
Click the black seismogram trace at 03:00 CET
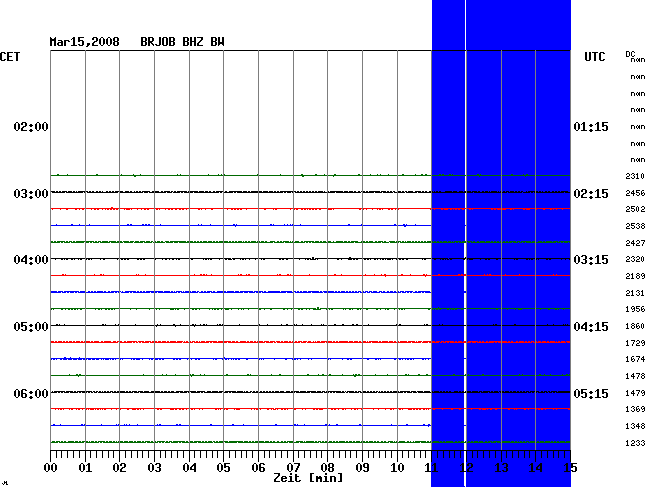point(310,192)
